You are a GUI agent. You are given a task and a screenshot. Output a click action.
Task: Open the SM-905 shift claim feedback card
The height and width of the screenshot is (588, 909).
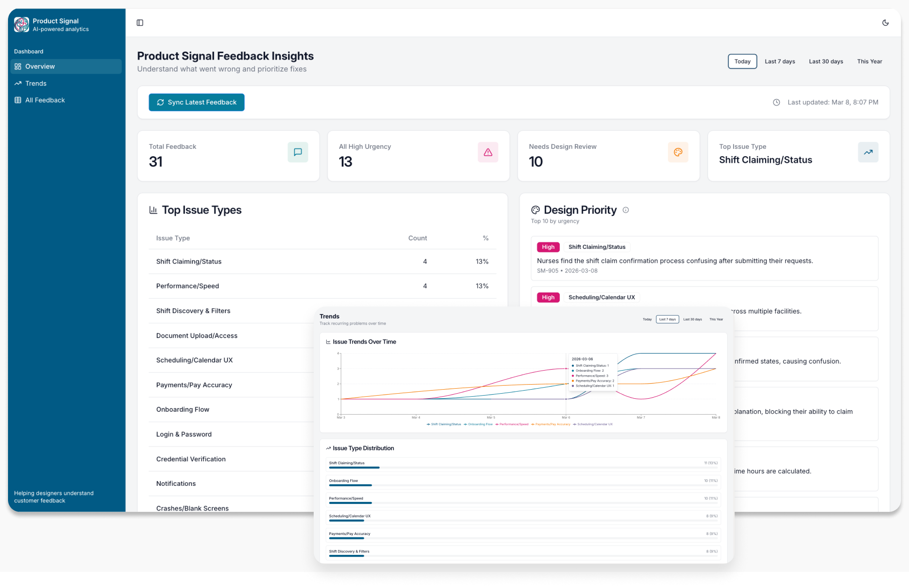click(x=705, y=258)
